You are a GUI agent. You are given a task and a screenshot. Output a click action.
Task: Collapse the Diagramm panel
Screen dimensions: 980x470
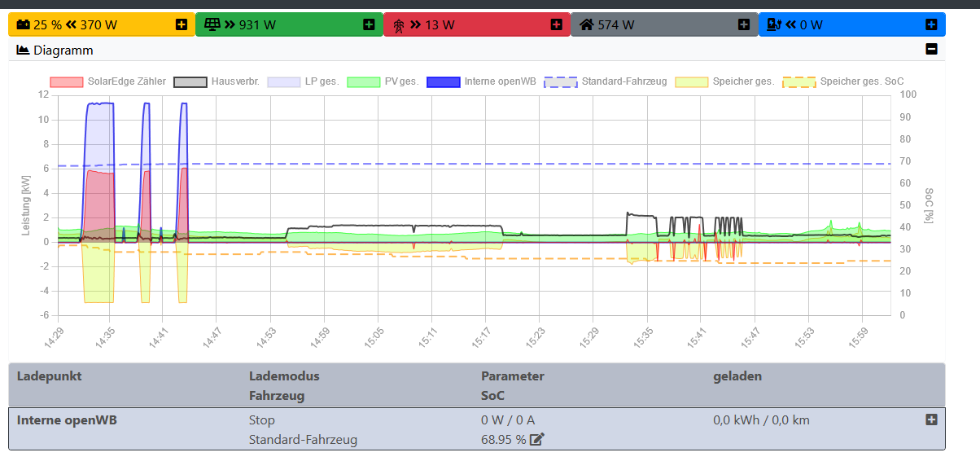click(x=932, y=50)
